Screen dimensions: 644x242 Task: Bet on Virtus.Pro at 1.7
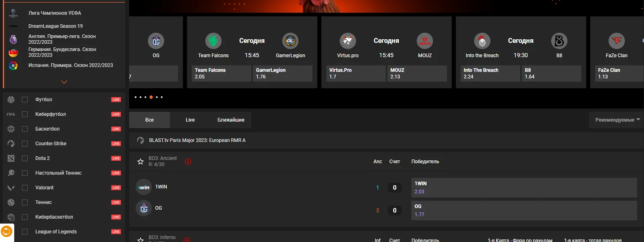point(356,74)
